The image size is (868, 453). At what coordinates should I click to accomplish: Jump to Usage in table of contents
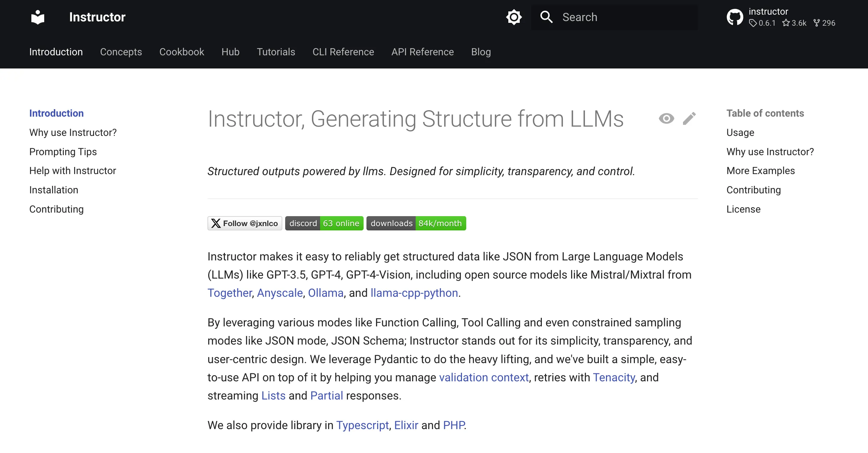(x=740, y=132)
